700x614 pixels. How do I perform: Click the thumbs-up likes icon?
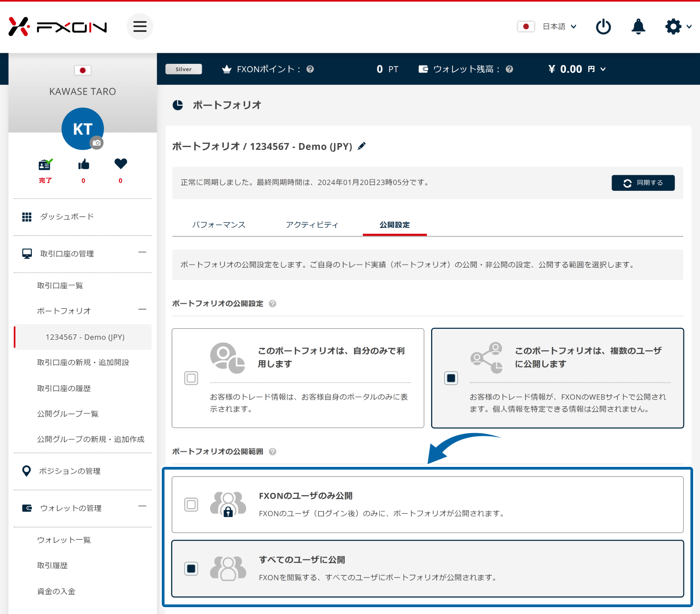pyautogui.click(x=83, y=164)
